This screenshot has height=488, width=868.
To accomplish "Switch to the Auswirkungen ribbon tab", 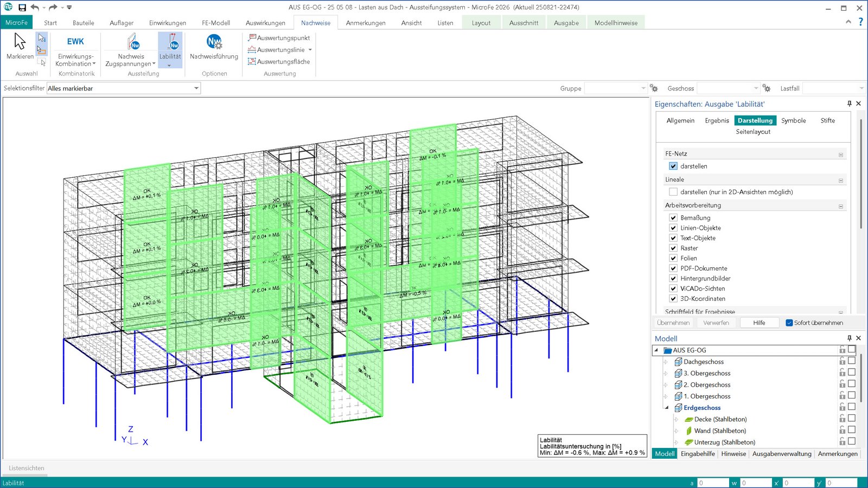I will 265,23.
